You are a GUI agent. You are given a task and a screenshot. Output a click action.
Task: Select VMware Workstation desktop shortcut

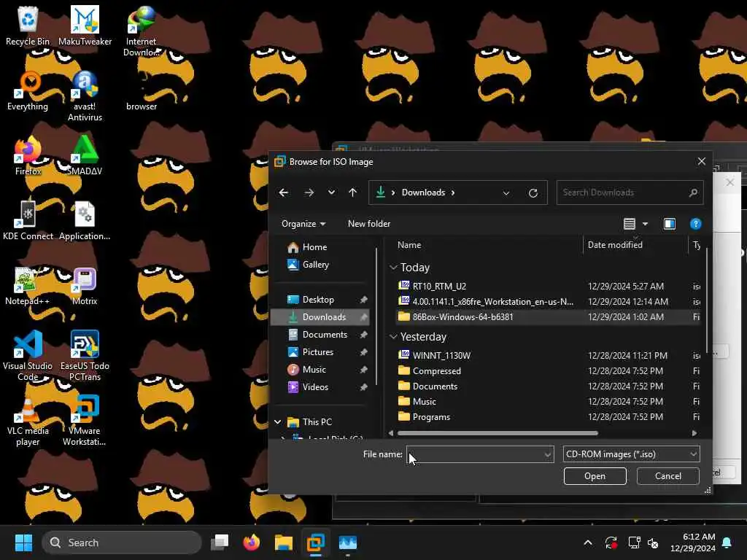tap(85, 421)
